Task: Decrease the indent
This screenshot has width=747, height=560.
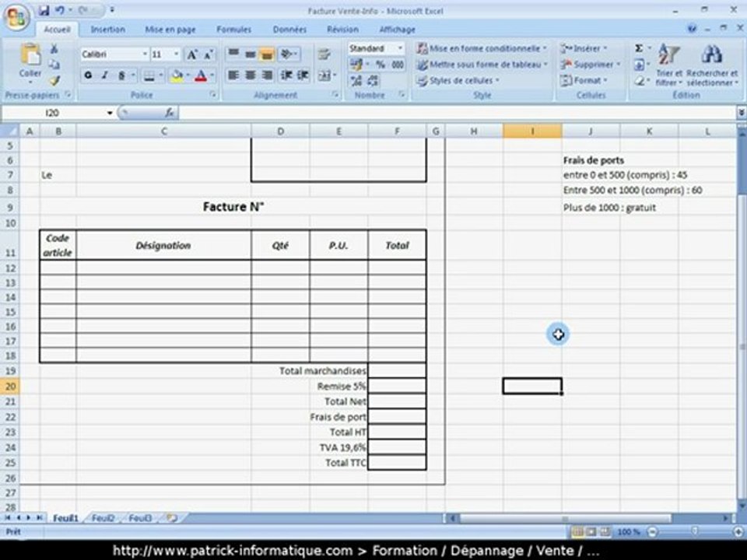Action: (x=286, y=75)
